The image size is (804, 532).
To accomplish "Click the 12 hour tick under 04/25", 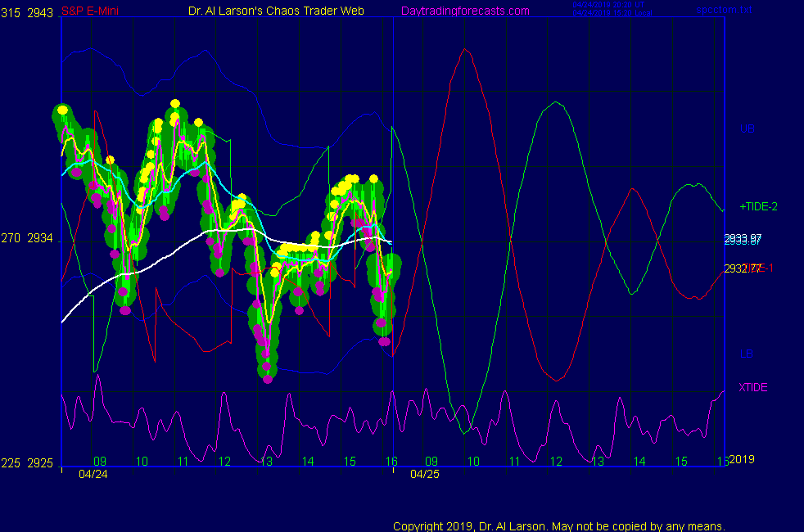I will (556, 462).
